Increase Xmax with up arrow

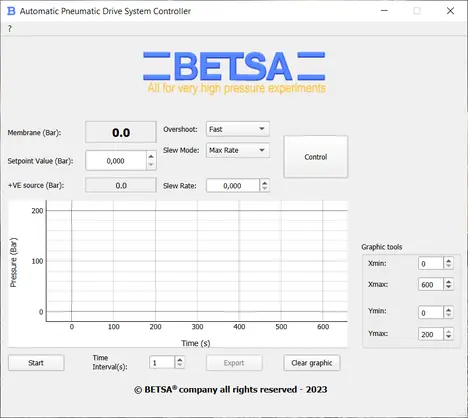(448, 281)
